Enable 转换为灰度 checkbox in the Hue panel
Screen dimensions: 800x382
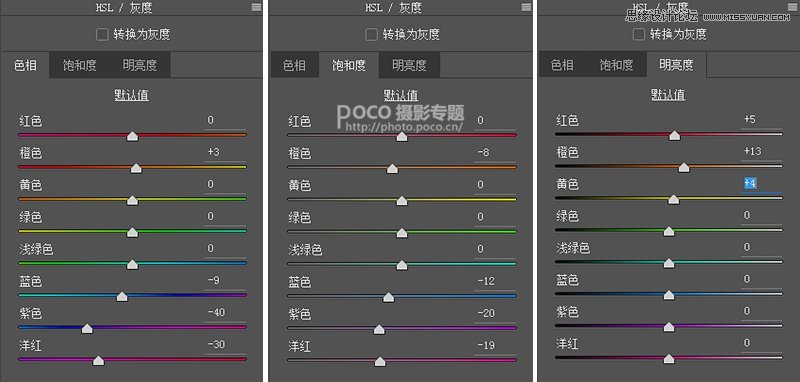pyautogui.click(x=102, y=34)
